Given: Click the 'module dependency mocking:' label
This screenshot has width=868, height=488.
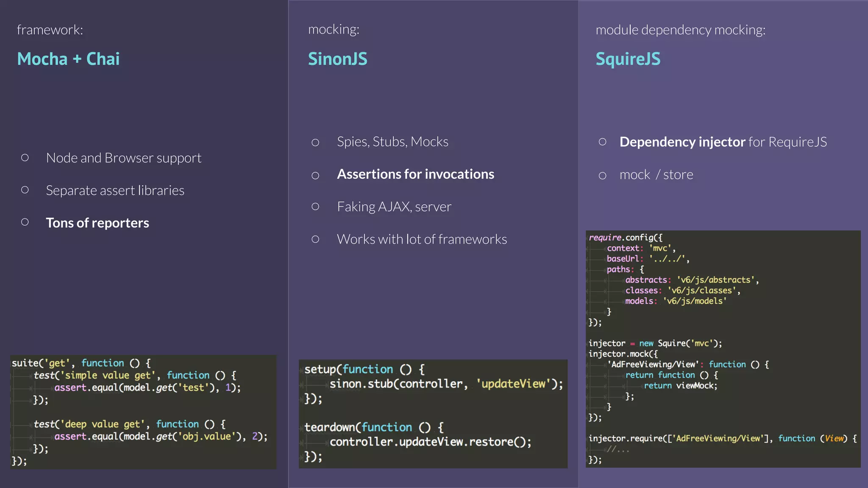Looking at the screenshot, I should point(680,30).
